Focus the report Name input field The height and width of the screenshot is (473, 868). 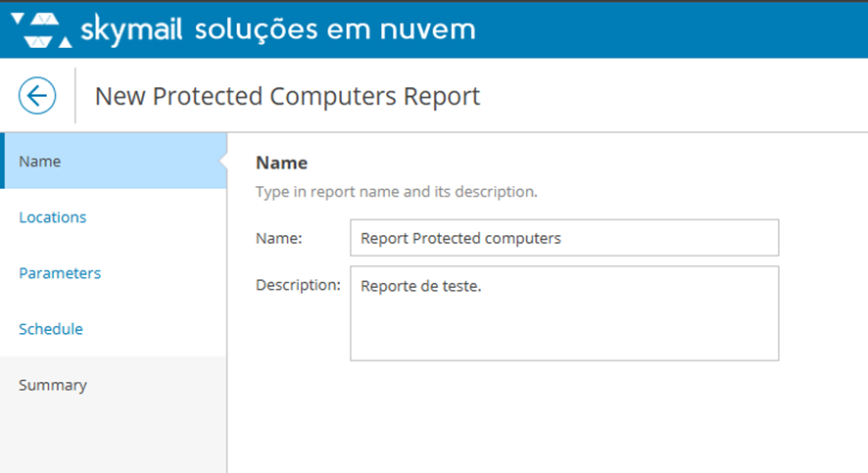[563, 238]
